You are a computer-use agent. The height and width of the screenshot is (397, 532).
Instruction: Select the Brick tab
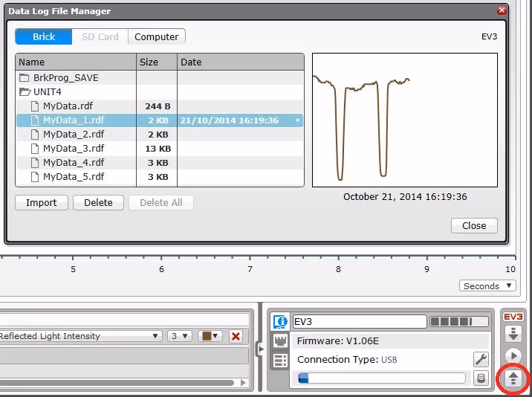pos(44,36)
